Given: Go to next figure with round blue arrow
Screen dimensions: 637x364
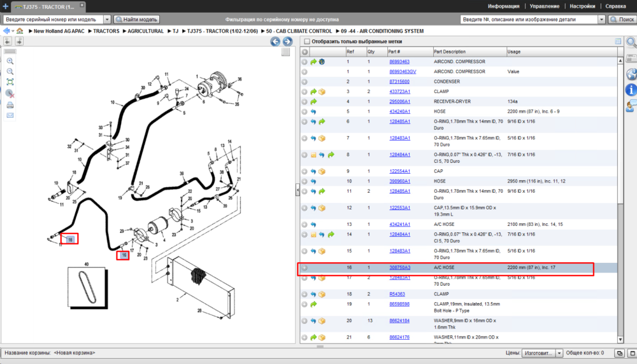Looking at the screenshot, I should click(288, 41).
